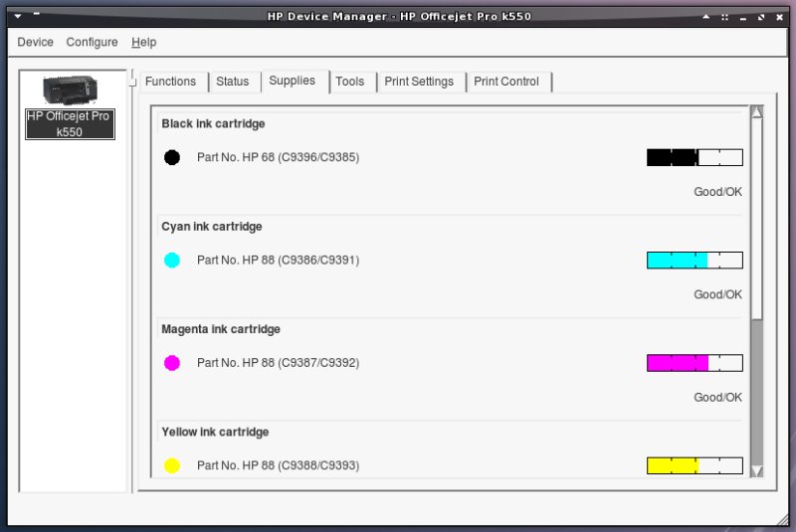Screen dimensions: 796x532
Task: Switch to the Functions tab
Action: tap(170, 82)
